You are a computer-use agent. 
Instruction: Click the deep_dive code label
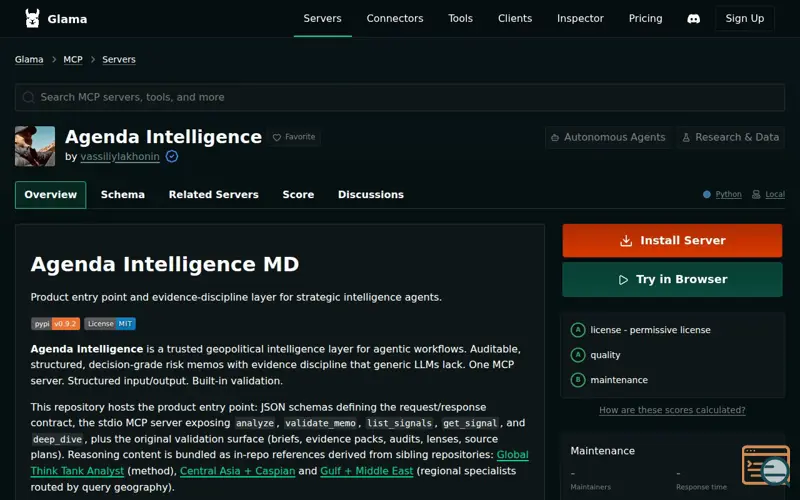coord(57,439)
